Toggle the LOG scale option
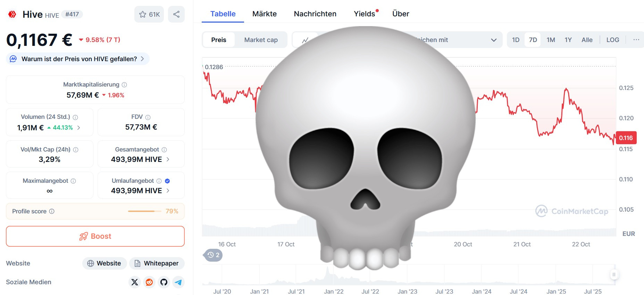The height and width of the screenshot is (295, 644). coord(613,40)
